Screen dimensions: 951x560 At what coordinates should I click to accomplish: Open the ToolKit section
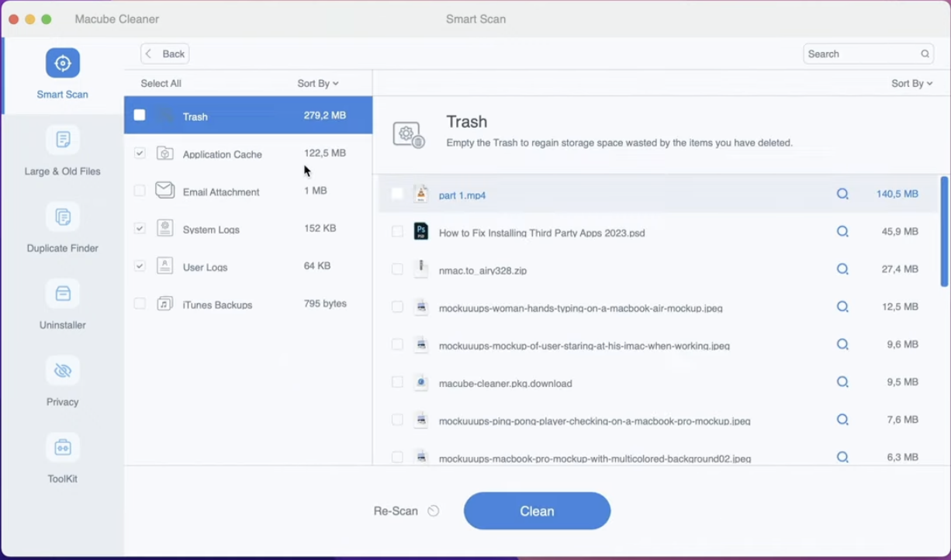[x=62, y=447]
